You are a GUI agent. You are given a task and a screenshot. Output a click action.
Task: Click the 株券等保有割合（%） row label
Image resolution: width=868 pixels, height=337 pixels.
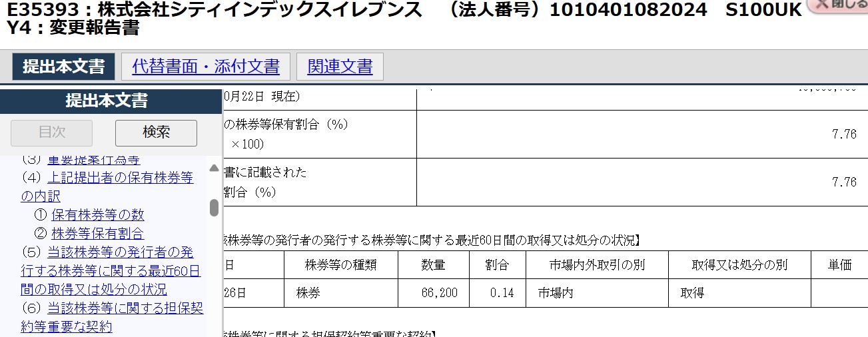pos(287,135)
